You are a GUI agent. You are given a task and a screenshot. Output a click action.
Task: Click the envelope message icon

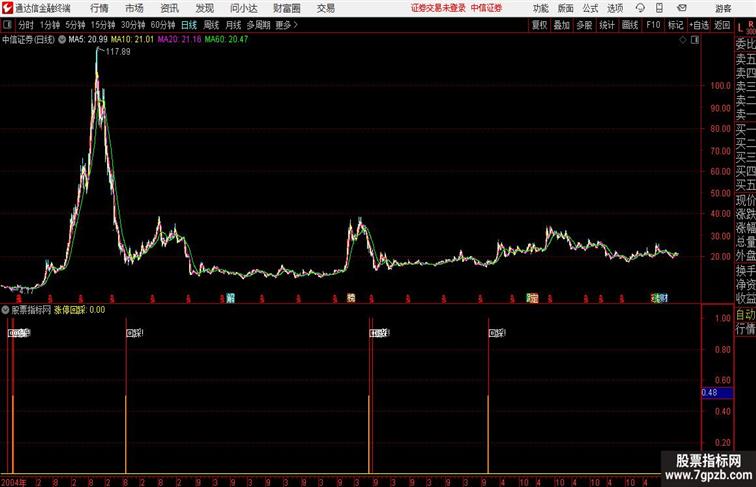pos(682,8)
